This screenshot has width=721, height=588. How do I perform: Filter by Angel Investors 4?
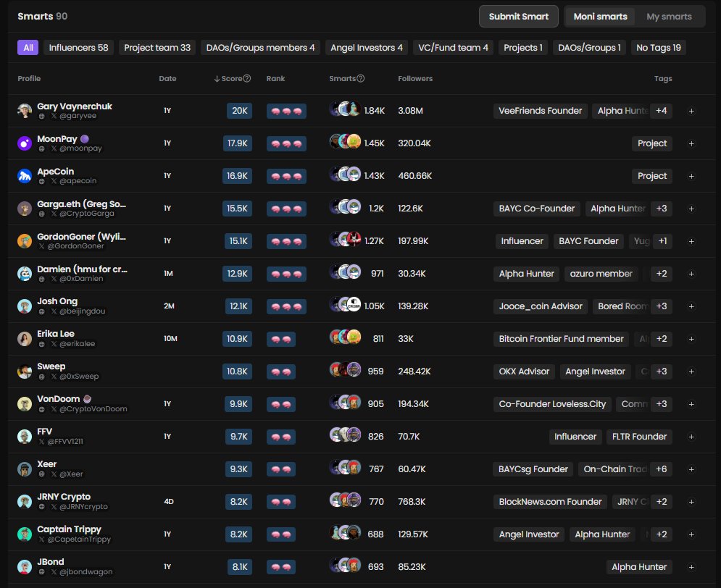coord(367,48)
